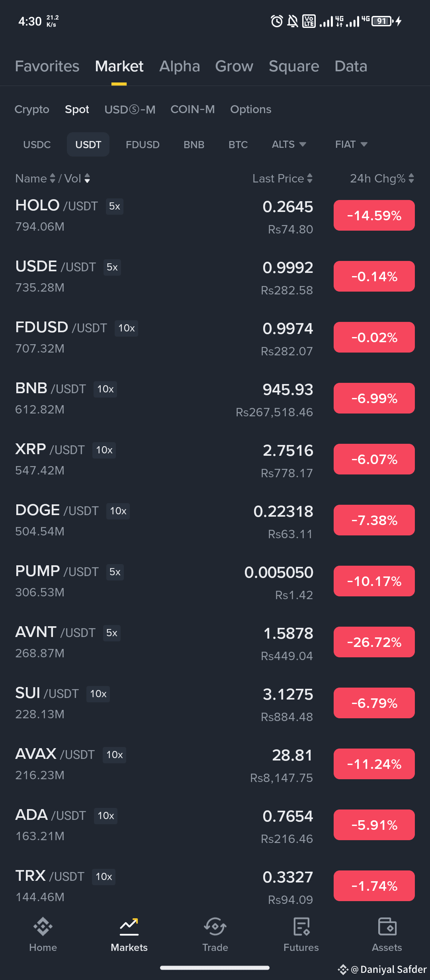Tap the alarm clock status icon

277,21
